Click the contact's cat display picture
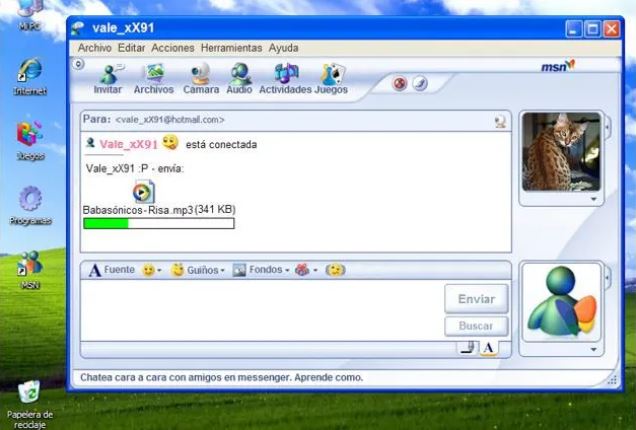 [x=561, y=152]
